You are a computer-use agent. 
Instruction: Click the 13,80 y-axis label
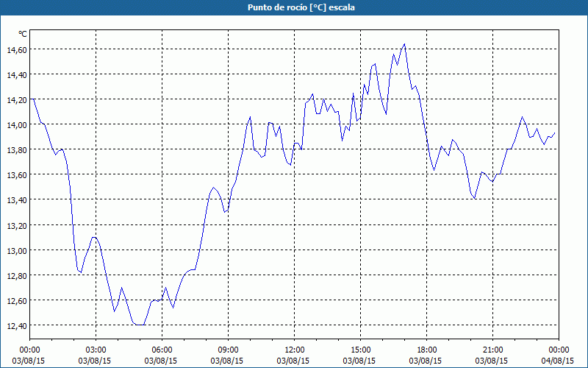click(17, 150)
